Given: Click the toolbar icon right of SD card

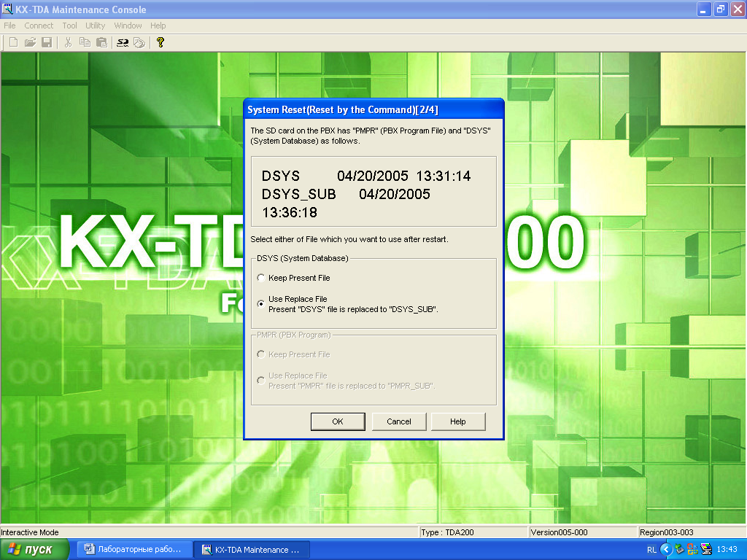Looking at the screenshot, I should 139,42.
